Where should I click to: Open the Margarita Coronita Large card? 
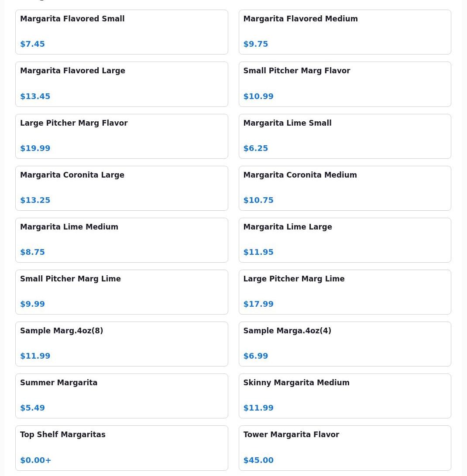(121, 188)
